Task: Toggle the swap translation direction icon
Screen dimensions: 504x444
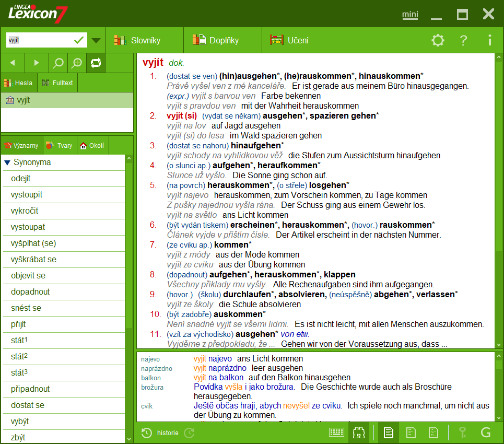Action: coord(97,63)
